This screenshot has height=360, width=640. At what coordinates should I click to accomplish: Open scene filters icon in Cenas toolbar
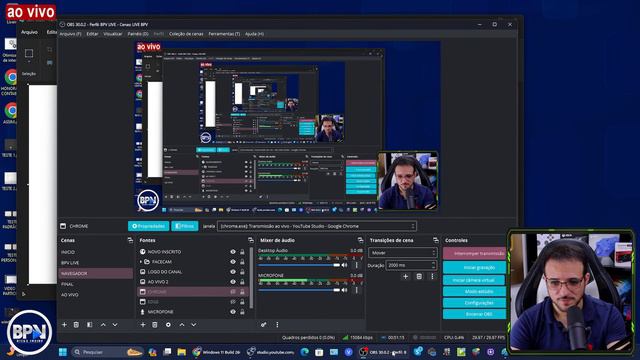pyautogui.click(x=89, y=325)
